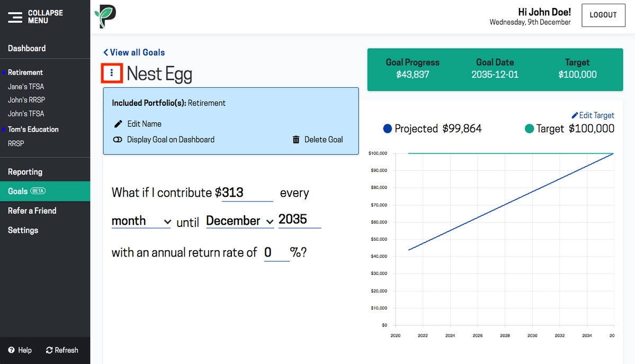Click the pencil icon beside Edit Target
The width and height of the screenshot is (635, 364).
[575, 115]
